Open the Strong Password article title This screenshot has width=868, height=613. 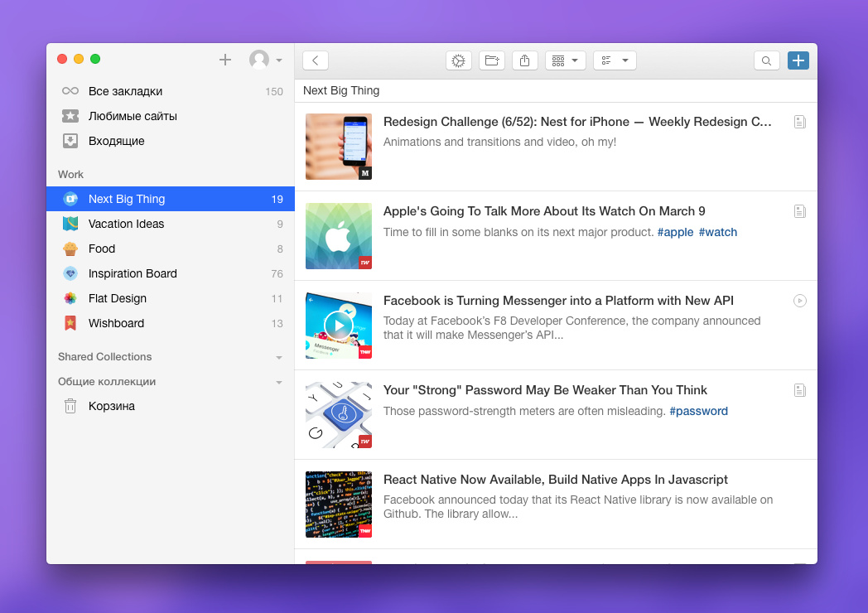545,390
